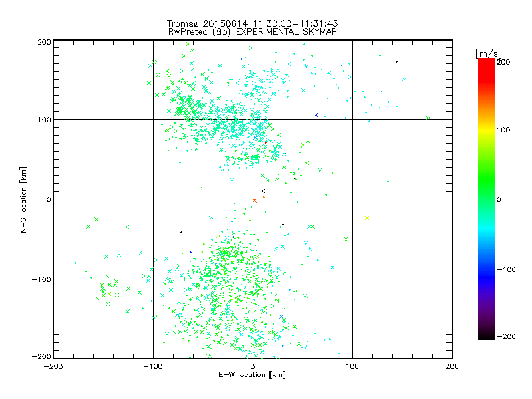Click the x-axis tick label "-100"

153,366
